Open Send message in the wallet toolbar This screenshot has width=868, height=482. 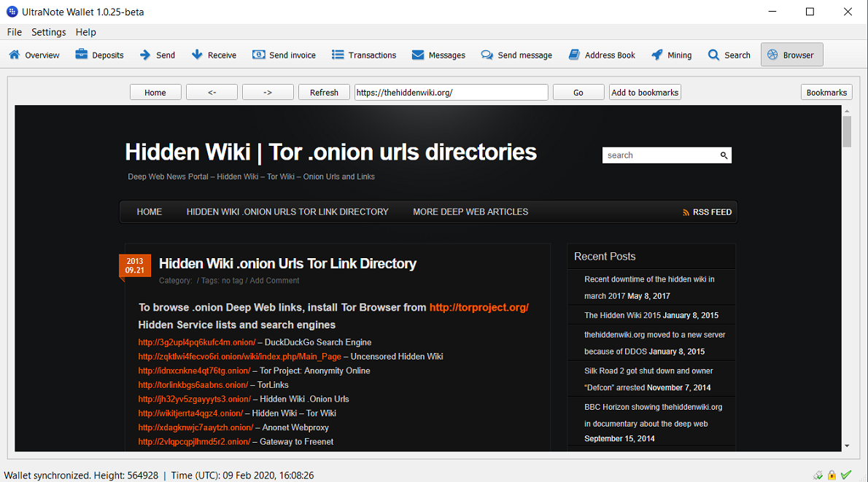[x=516, y=55]
